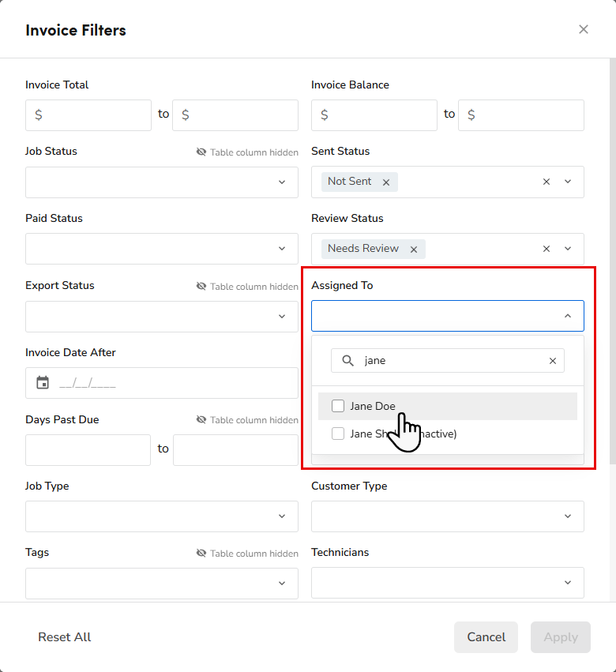Collapse the Assigned To dropdown with its chevron
616x672 pixels.
[567, 315]
